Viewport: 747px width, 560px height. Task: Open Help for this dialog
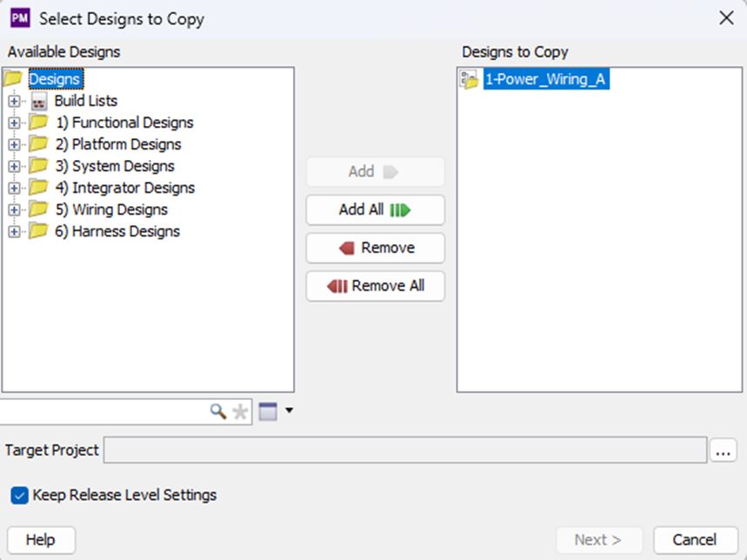pos(40,539)
